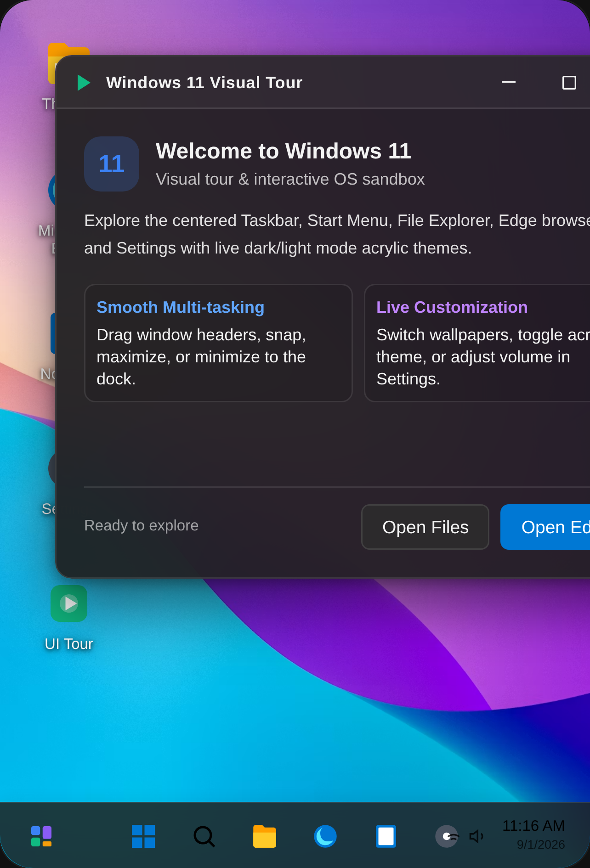Launch File Explorer from the taskbar

265,836
